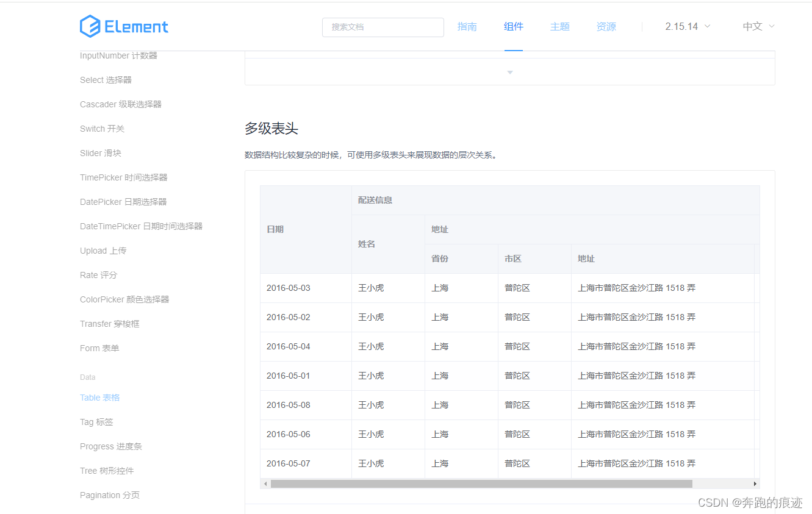812x514 pixels.
Task: Go to DatePicker 日期选择器 in sidebar
Action: pos(123,202)
